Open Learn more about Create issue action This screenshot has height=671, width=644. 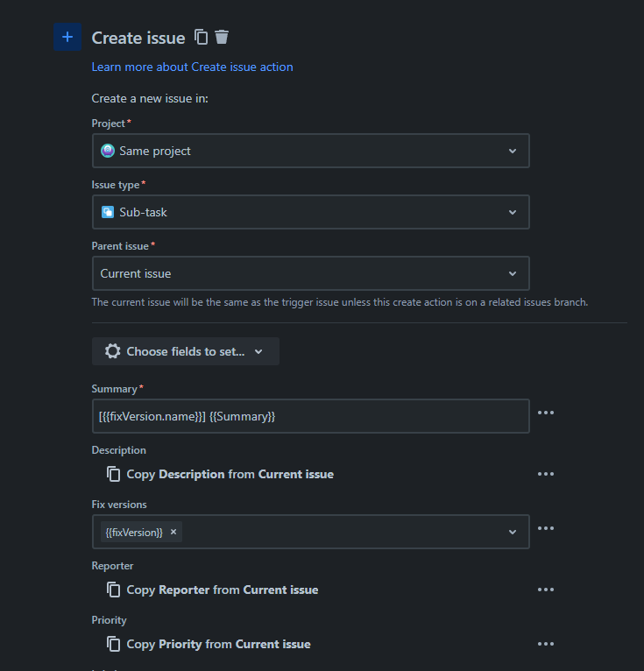[192, 67]
